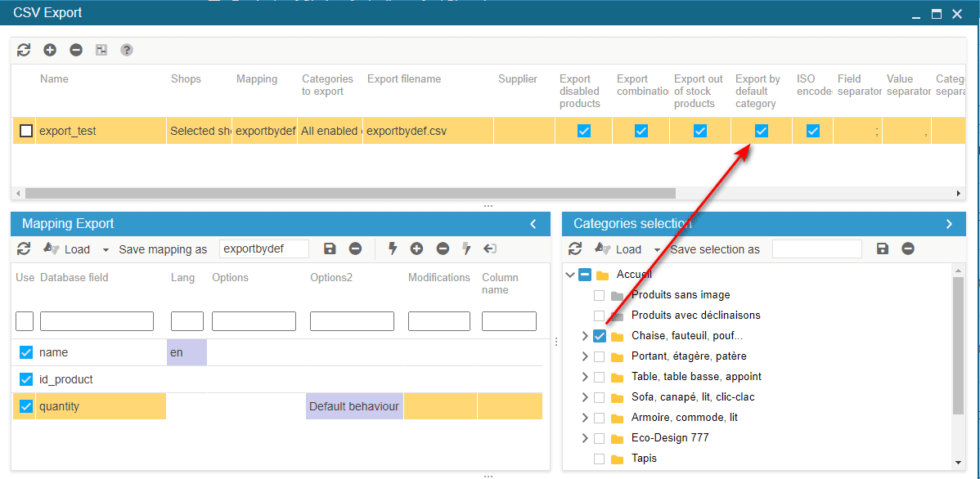The height and width of the screenshot is (479, 980).
Task: Click the arrow icon ending the Mapping toolbar
Action: coord(490,248)
